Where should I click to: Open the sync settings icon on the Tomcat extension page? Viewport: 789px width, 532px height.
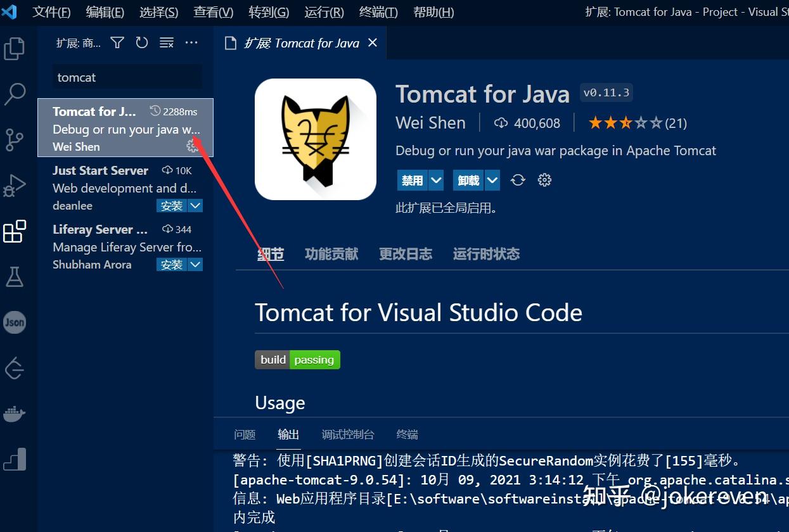point(518,180)
